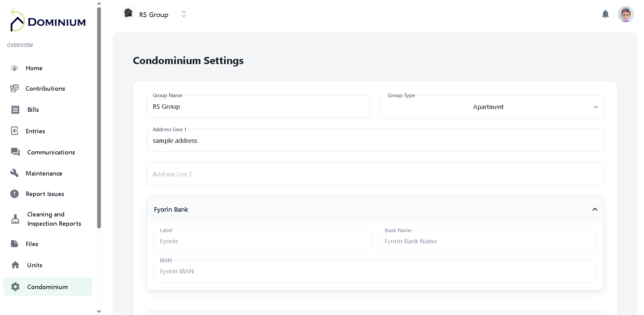Viewport: 644px width, 315px height.
Task: Select the Home icon in the sidebar
Action: (x=14, y=68)
